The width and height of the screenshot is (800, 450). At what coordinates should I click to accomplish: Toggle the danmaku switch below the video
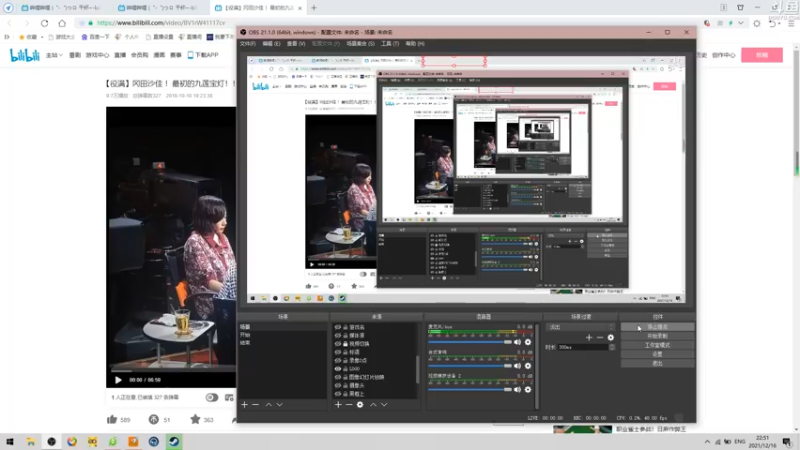point(212,397)
